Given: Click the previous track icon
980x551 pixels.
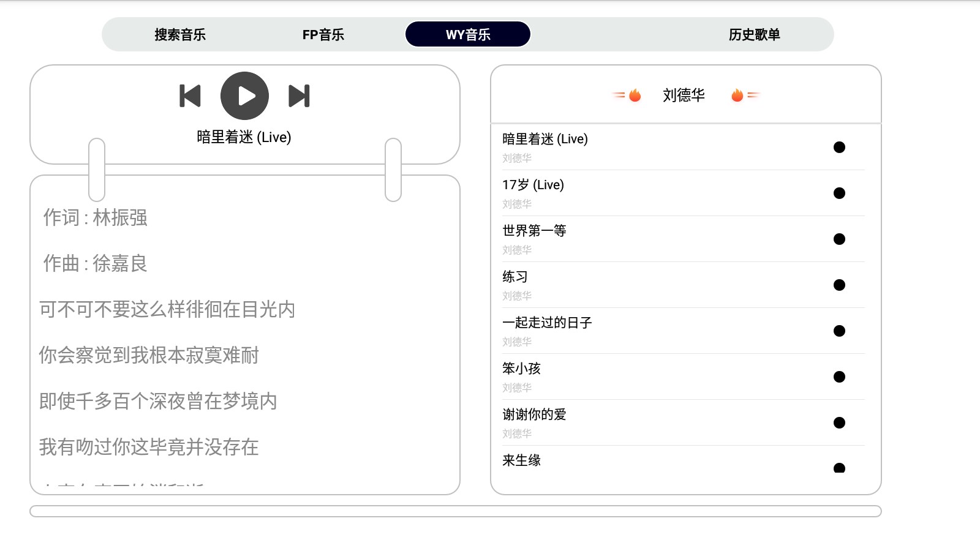Looking at the screenshot, I should tap(190, 96).
